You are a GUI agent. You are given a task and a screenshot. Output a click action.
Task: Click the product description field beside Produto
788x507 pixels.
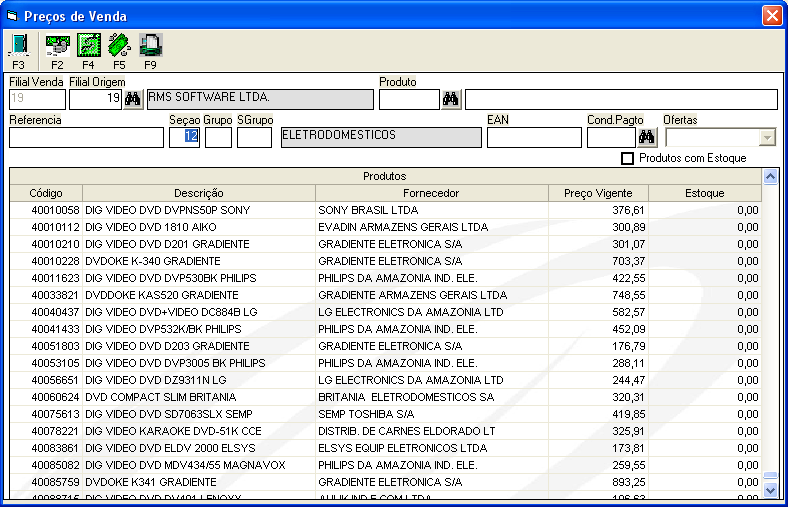(621, 99)
